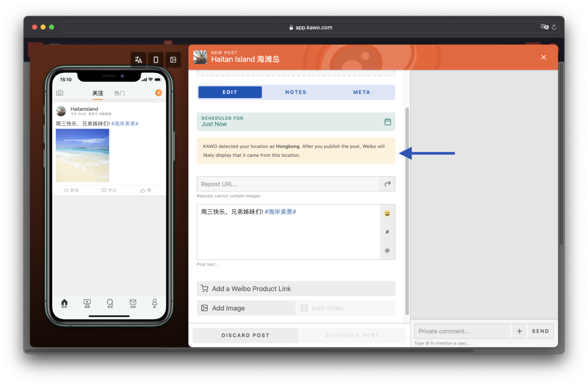Open the scheduling calendar icon
The height and width of the screenshot is (385, 588).
point(388,122)
